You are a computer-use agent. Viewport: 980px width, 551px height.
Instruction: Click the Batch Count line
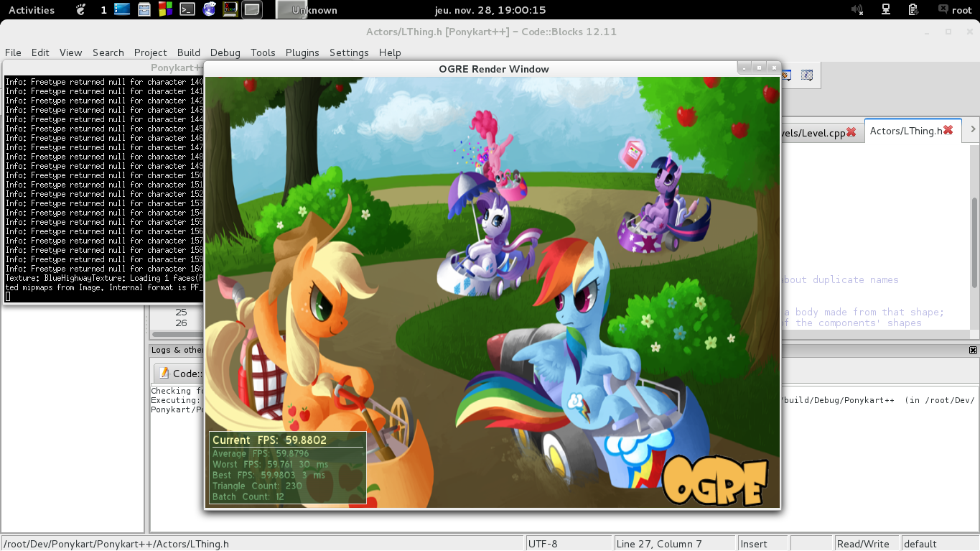248,496
